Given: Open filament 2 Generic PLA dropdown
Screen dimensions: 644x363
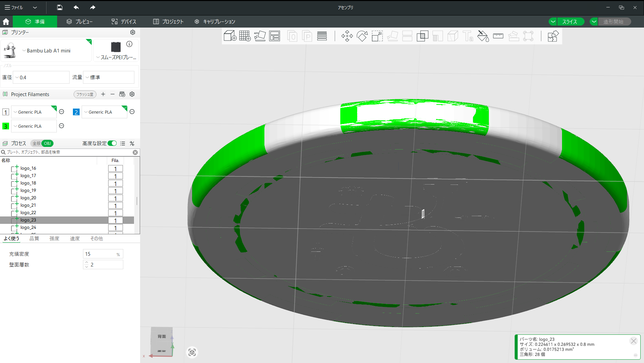Looking at the screenshot, I should pos(104,112).
